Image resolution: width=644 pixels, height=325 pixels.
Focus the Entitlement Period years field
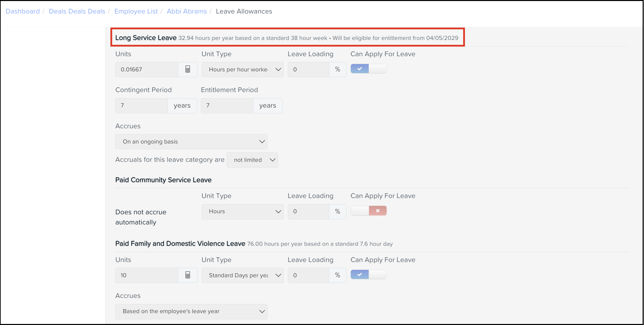(227, 106)
